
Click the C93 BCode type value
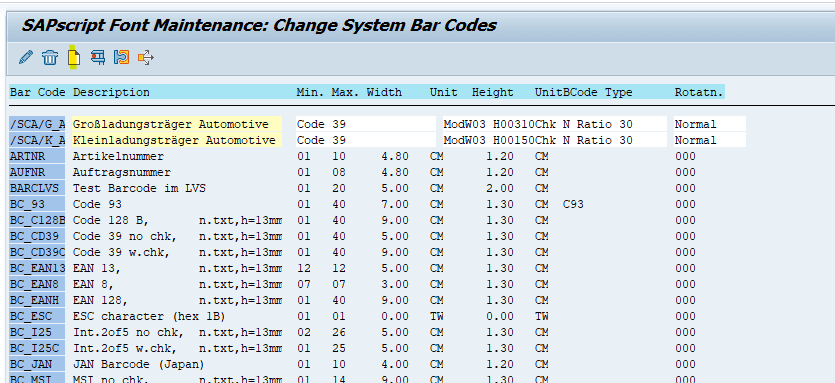(x=573, y=205)
